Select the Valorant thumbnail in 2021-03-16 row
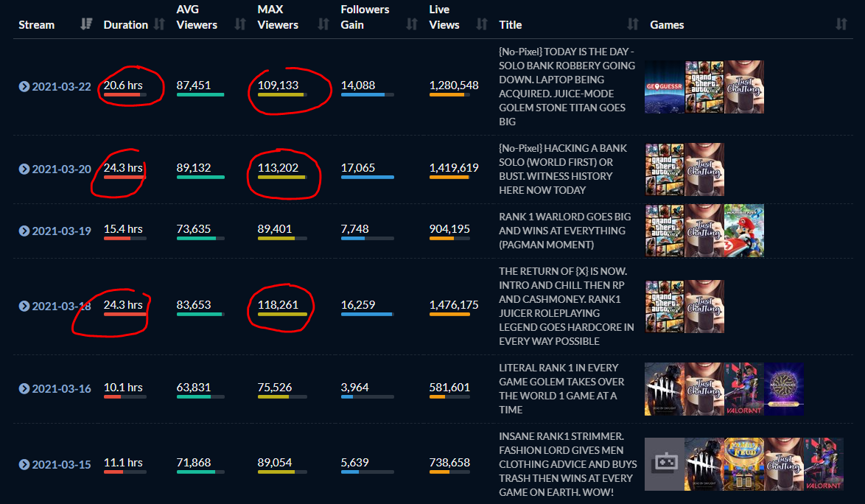This screenshot has height=504, width=865. click(x=744, y=388)
